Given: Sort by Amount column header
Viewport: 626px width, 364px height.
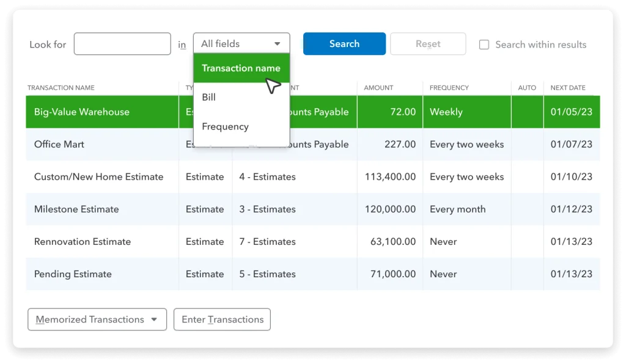Looking at the screenshot, I should click(x=378, y=88).
